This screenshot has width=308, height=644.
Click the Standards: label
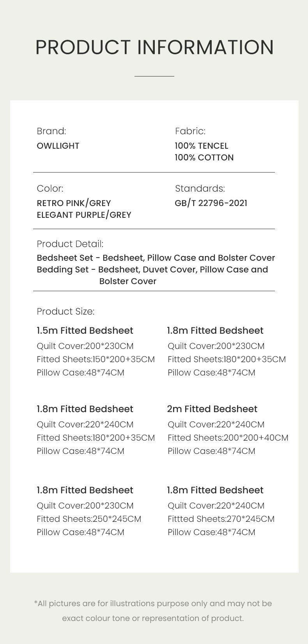[200, 189]
